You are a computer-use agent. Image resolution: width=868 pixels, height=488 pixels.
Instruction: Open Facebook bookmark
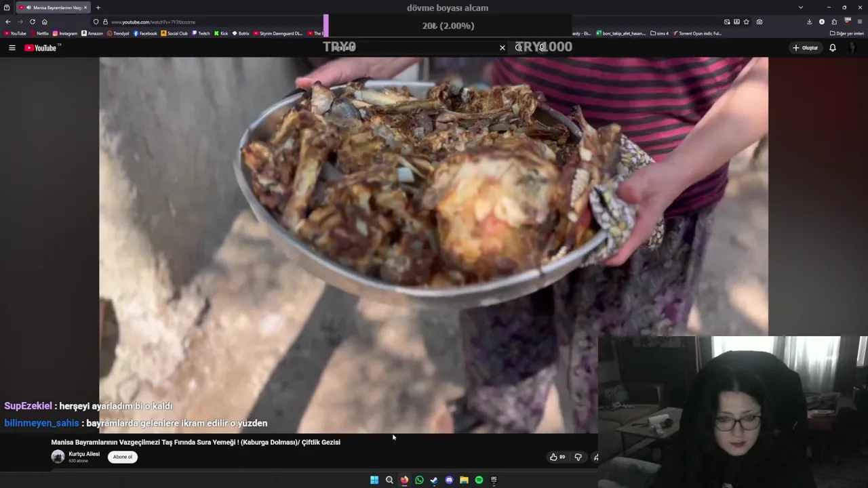(x=145, y=33)
